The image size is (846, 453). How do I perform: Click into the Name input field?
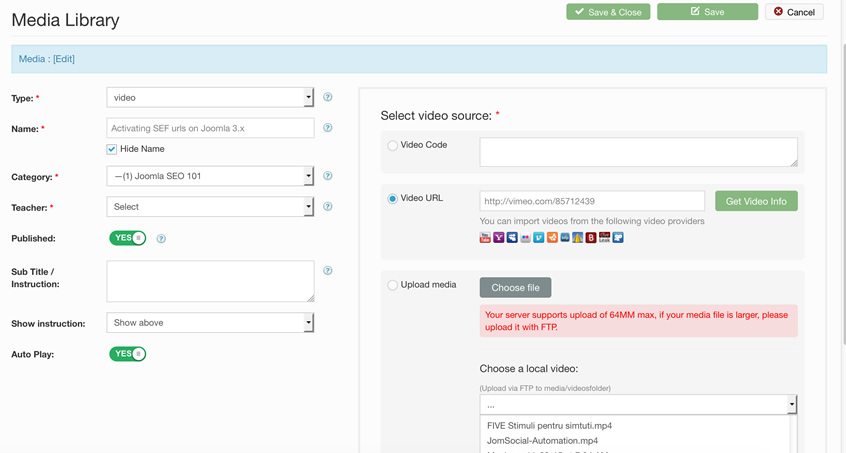210,128
